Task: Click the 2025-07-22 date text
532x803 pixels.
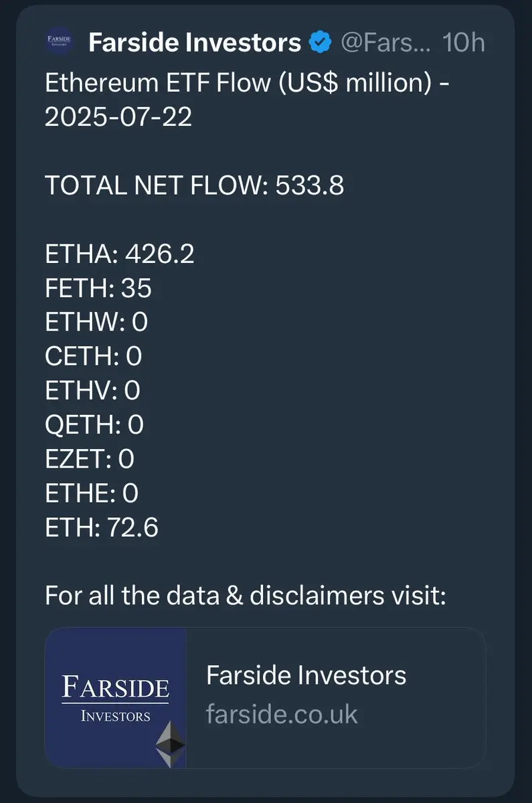Action: click(118, 117)
